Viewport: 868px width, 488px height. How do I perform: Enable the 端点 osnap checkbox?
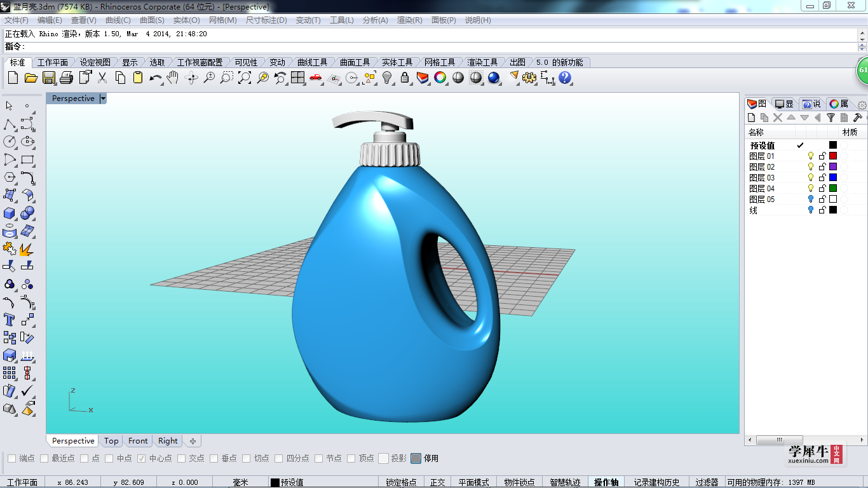(x=11, y=458)
